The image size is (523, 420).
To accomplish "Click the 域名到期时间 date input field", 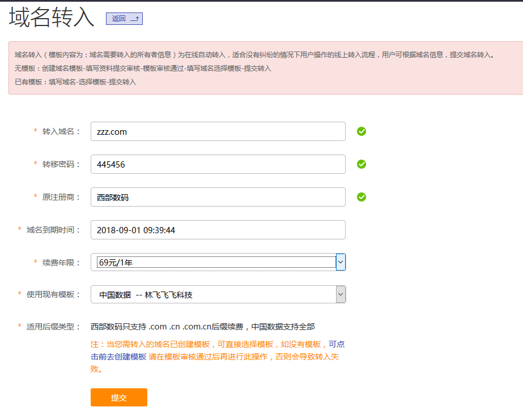I will (218, 230).
